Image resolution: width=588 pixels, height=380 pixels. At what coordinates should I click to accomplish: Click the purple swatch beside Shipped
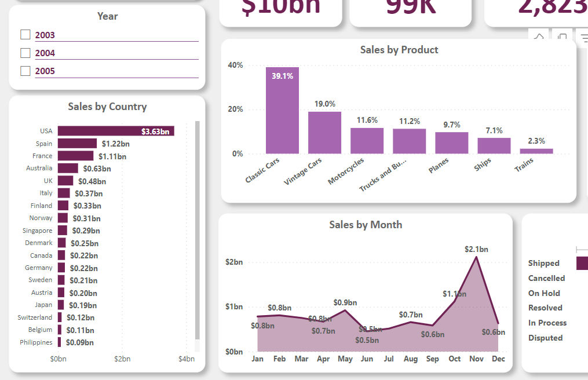pyautogui.click(x=583, y=262)
